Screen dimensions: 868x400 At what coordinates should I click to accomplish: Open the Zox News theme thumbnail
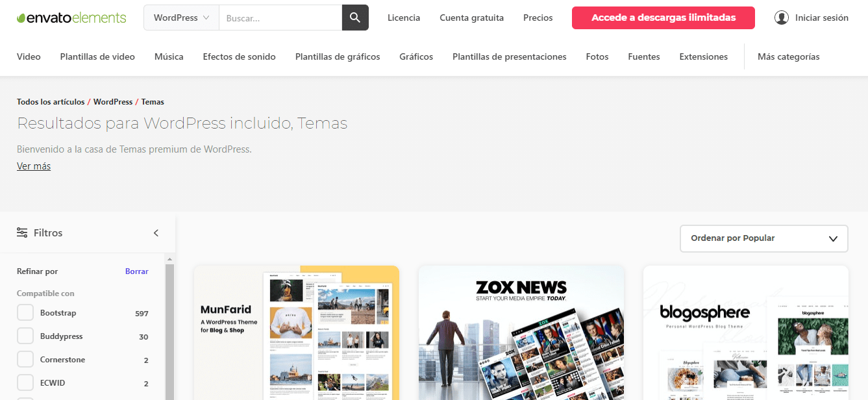click(521, 332)
